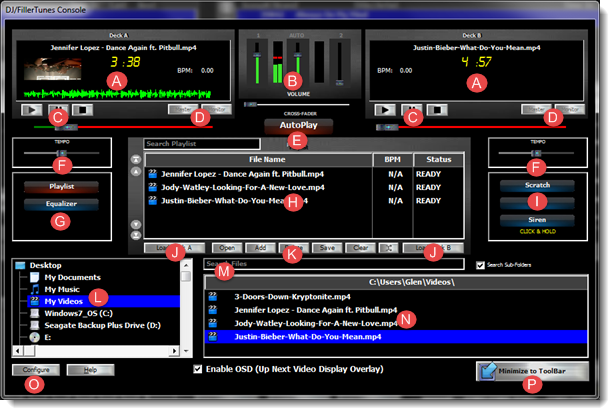Stop Deck B playback
615x415 pixels.
tap(437, 110)
